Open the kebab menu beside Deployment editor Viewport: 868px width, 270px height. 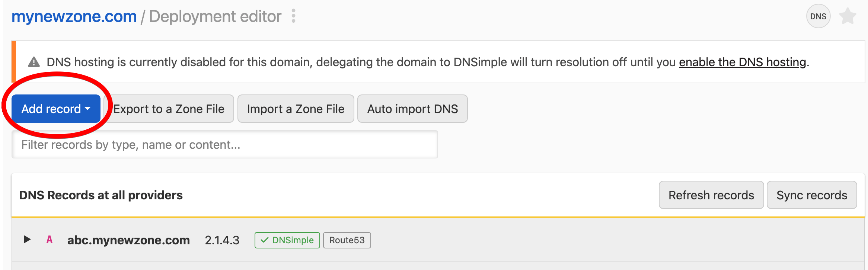point(294,16)
